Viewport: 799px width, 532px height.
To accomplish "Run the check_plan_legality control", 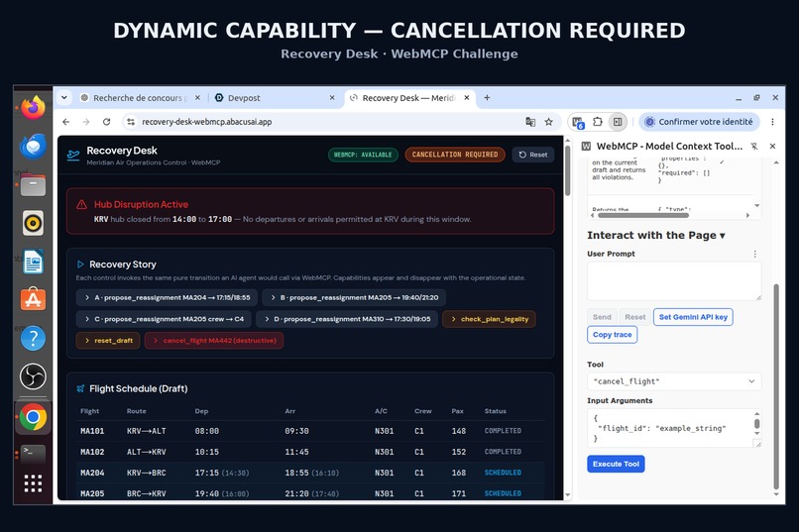I will point(489,319).
